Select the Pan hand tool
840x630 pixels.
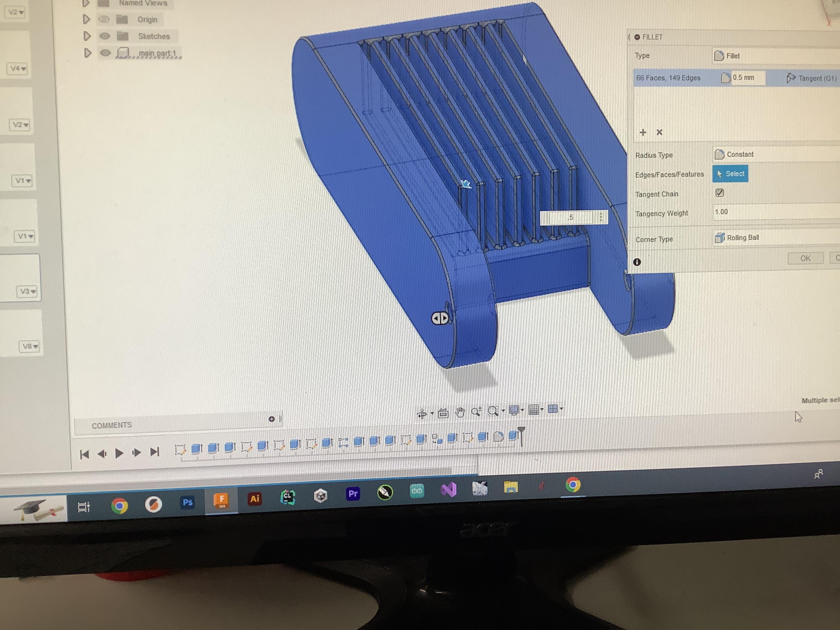(460, 412)
